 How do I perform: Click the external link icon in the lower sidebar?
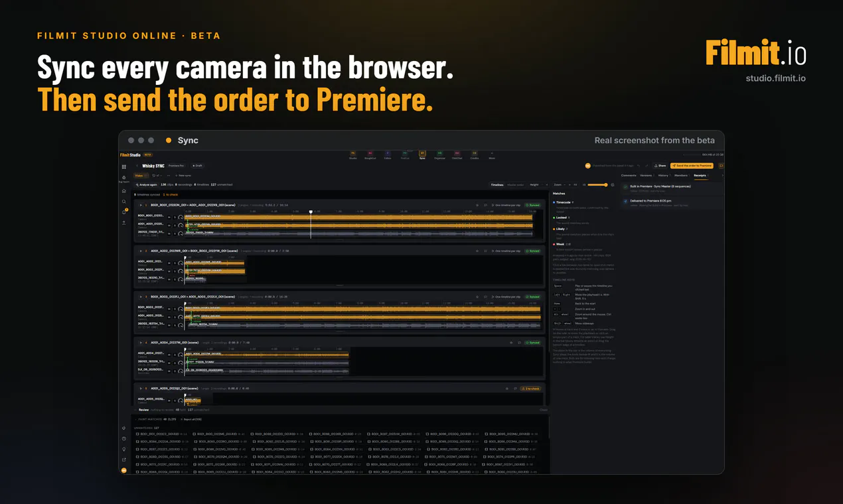click(x=123, y=460)
